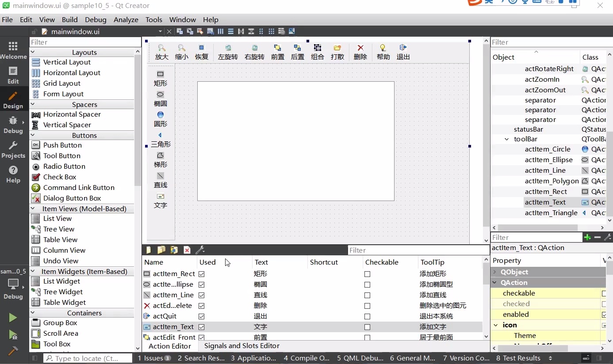The image size is (613, 364).
Task: Click the 后置 send-to-back action
Action: tap(298, 52)
